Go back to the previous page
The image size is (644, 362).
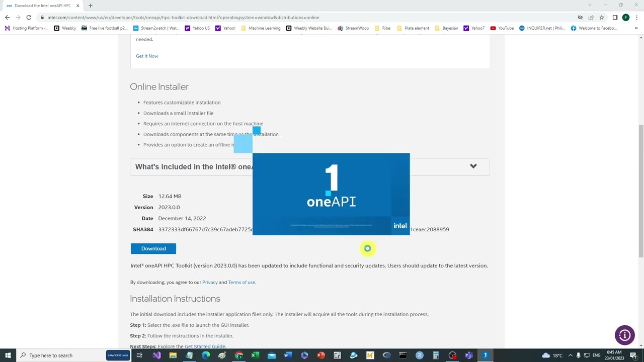8,17
